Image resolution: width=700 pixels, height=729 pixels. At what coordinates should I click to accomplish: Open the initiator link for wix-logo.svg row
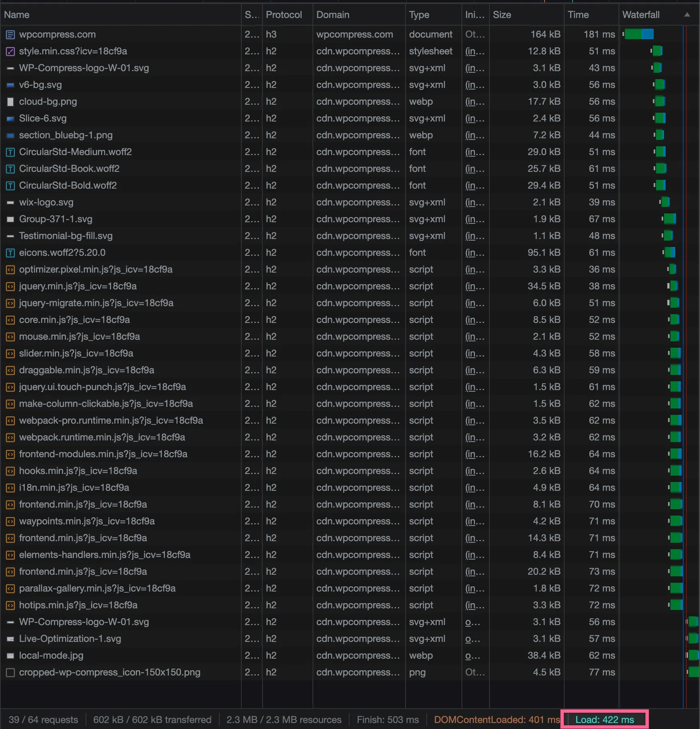475,203
